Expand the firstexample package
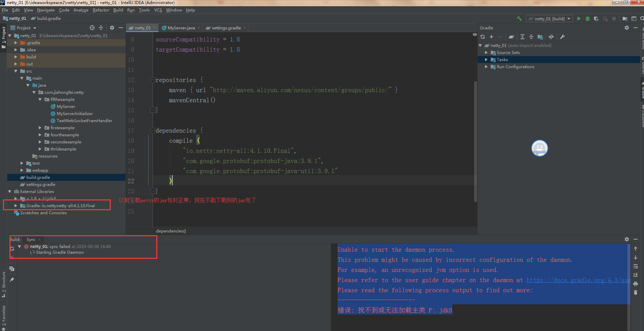This screenshot has height=331, width=644. 40,128
